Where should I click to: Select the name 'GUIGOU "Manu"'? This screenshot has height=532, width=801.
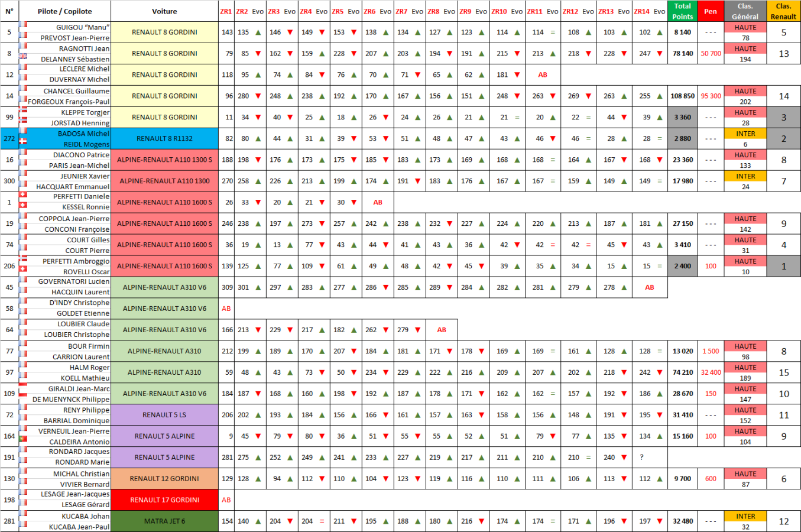(83, 27)
